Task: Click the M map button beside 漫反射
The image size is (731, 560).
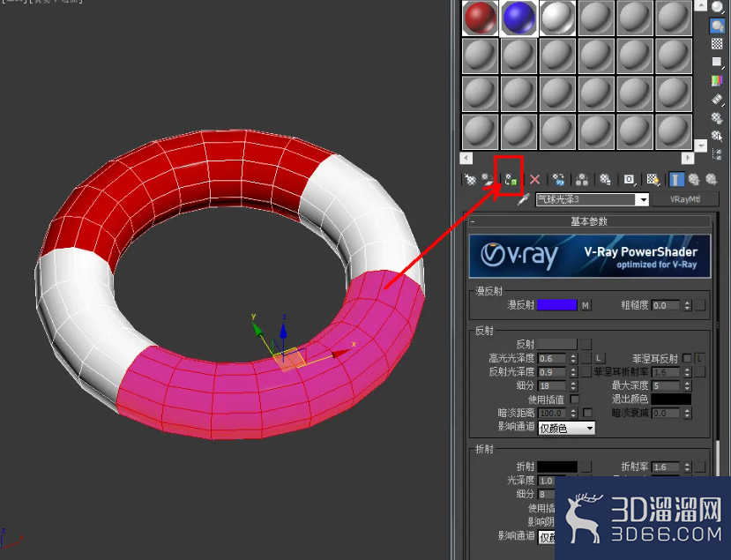Action: [586, 305]
